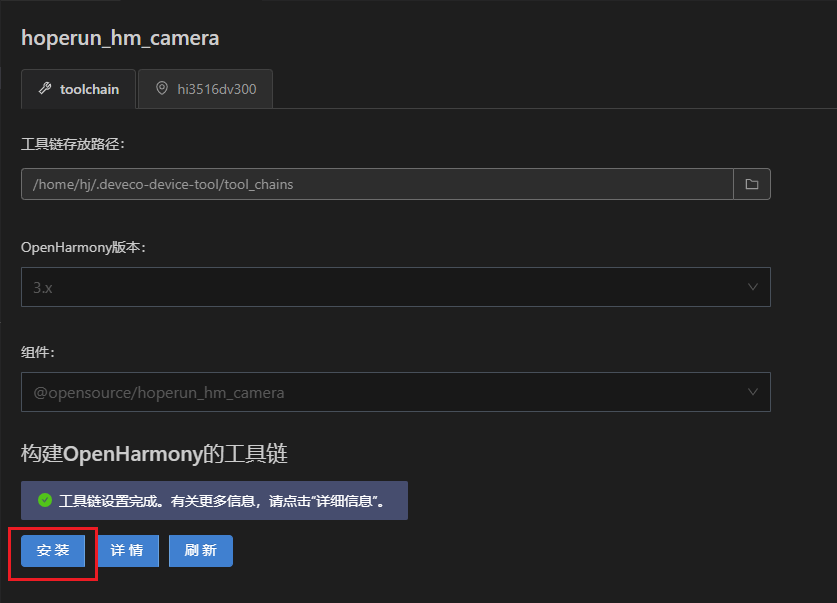Focus the toolchain path input field
837x603 pixels.
click(x=377, y=184)
